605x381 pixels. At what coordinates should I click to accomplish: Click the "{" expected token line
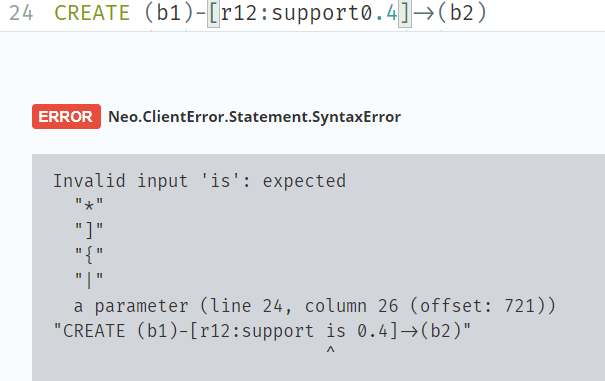tap(89, 254)
